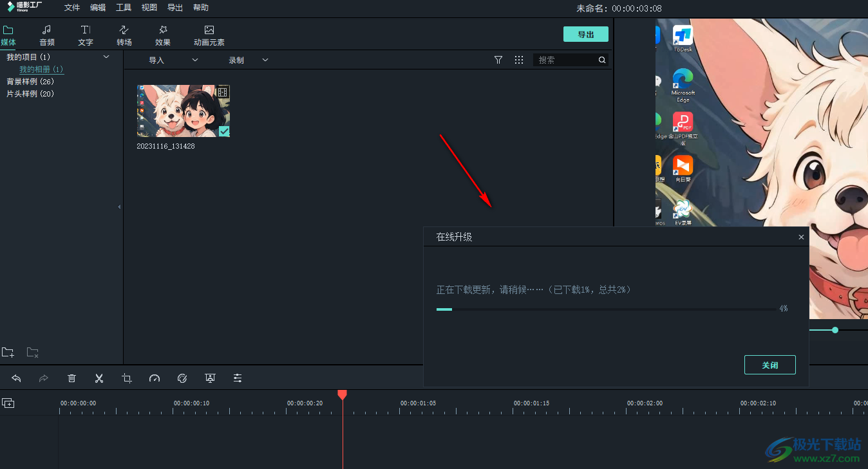The height and width of the screenshot is (469, 868).
Task: Click the filmstrip icon on the thumbnail
Action: coord(223,92)
